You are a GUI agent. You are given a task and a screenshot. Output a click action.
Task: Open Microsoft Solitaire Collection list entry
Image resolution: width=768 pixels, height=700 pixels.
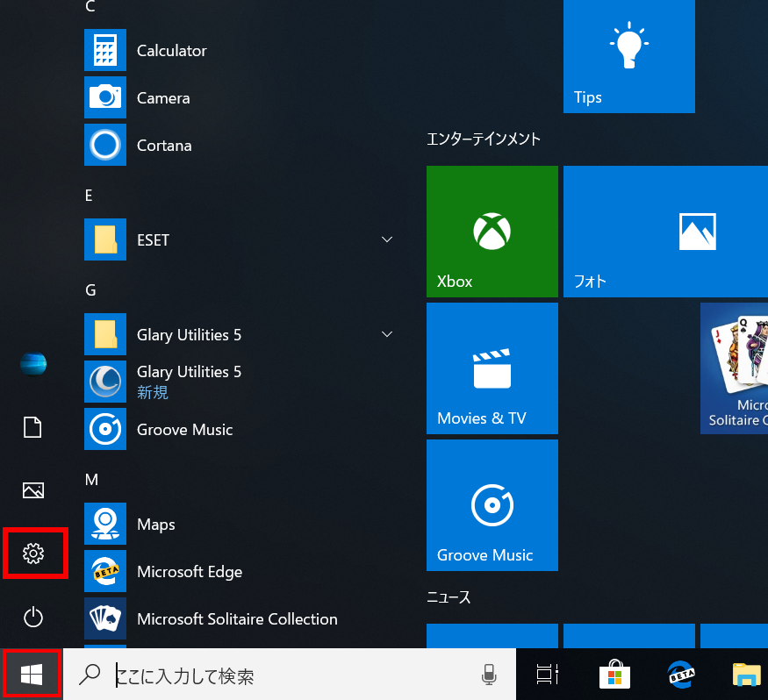tap(237, 618)
